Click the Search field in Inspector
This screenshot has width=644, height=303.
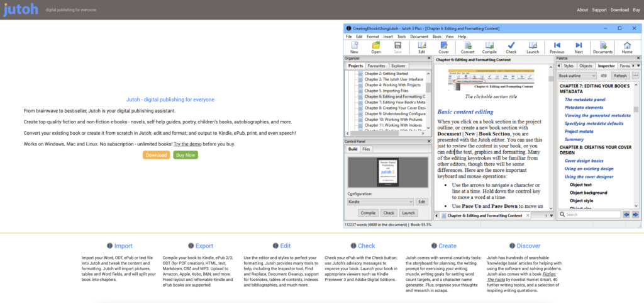pos(589,215)
